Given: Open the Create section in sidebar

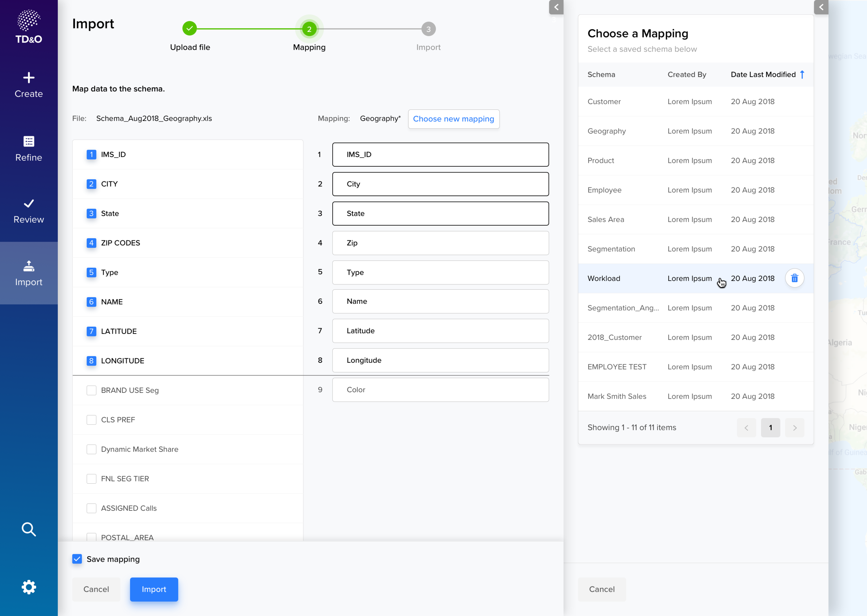Looking at the screenshot, I should (x=29, y=85).
